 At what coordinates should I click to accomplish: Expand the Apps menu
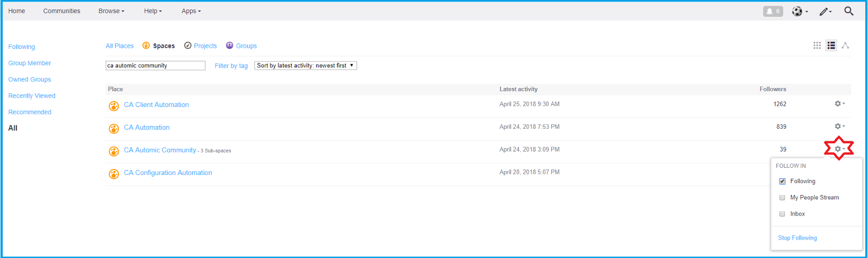click(191, 11)
